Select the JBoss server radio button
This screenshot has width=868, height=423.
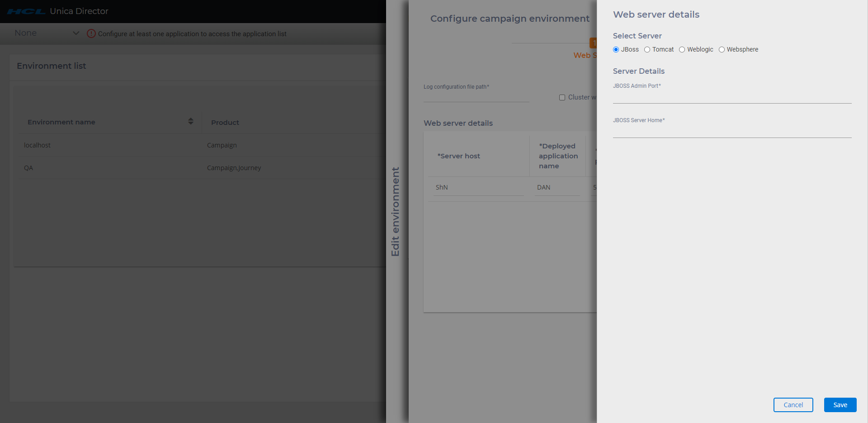coord(616,50)
